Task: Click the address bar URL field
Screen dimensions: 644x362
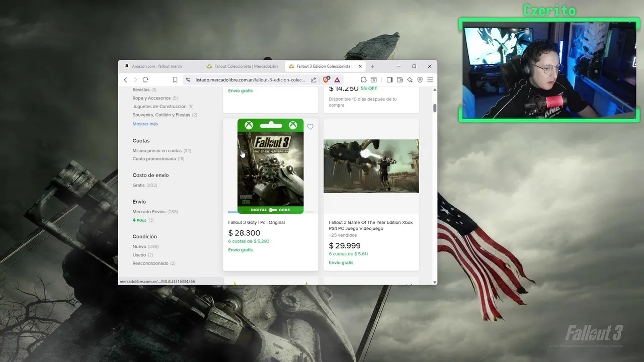Action: pyautogui.click(x=250, y=79)
